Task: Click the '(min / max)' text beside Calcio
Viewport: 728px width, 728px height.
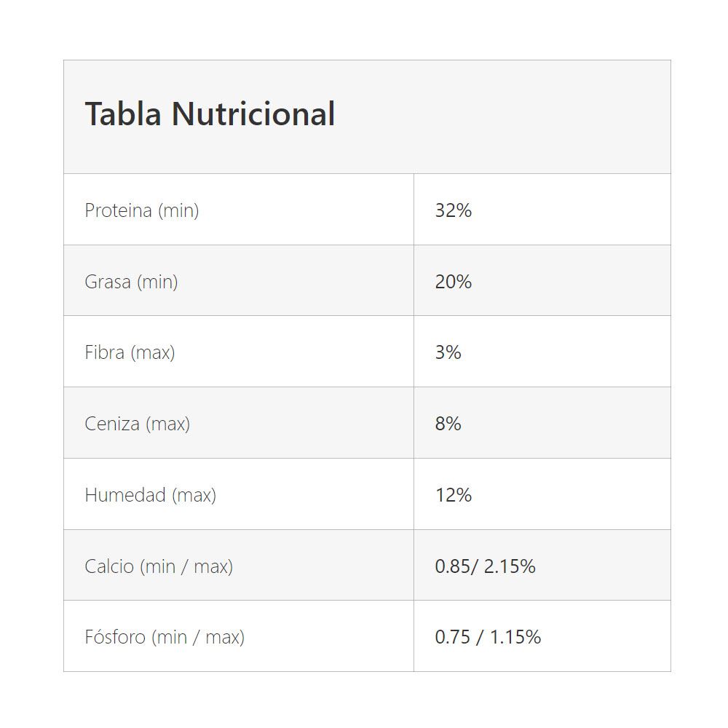Action: click(x=186, y=566)
